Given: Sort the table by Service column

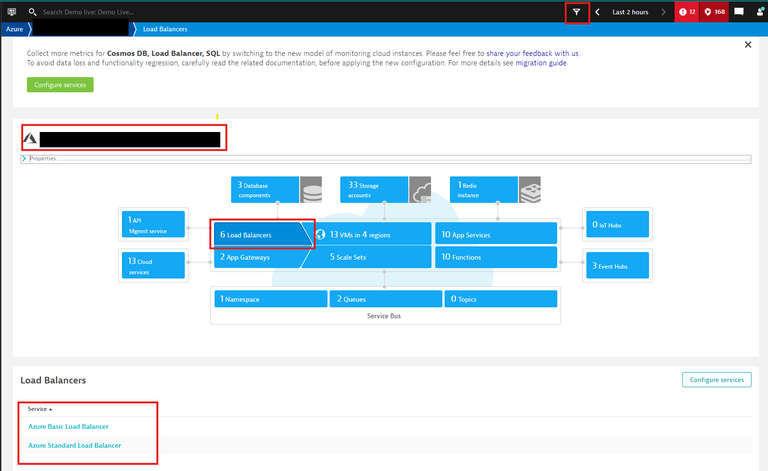Looking at the screenshot, I should 40,409.
